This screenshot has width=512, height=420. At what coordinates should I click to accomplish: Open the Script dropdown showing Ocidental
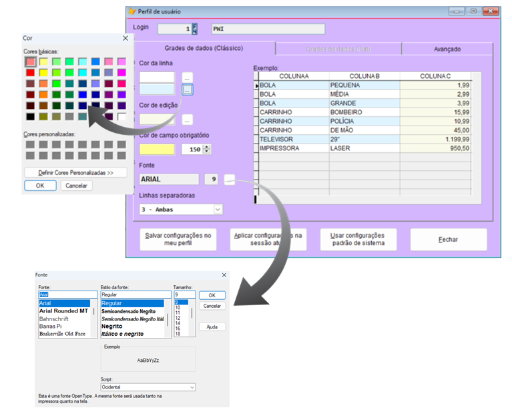click(192, 387)
